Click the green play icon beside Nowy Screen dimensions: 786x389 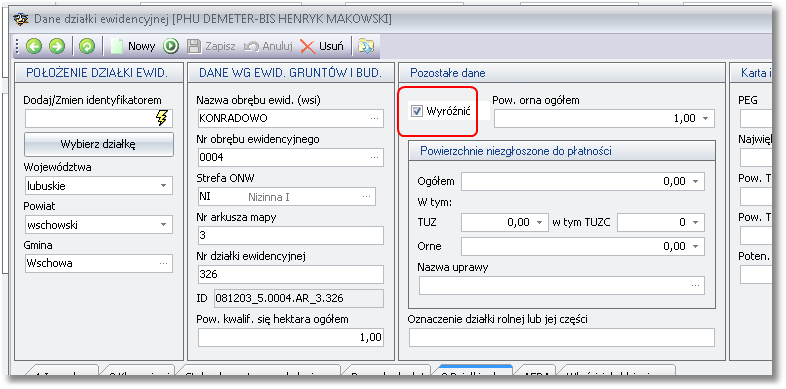(170, 47)
